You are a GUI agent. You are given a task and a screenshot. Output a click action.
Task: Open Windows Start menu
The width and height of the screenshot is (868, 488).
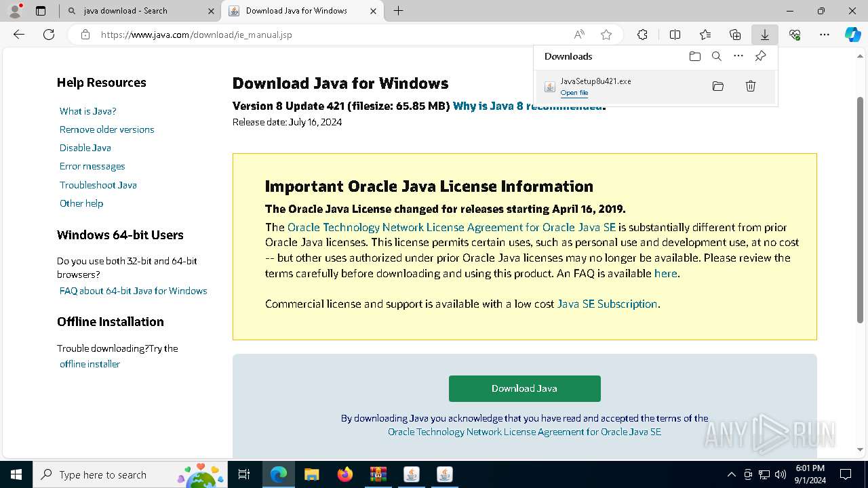(x=16, y=474)
